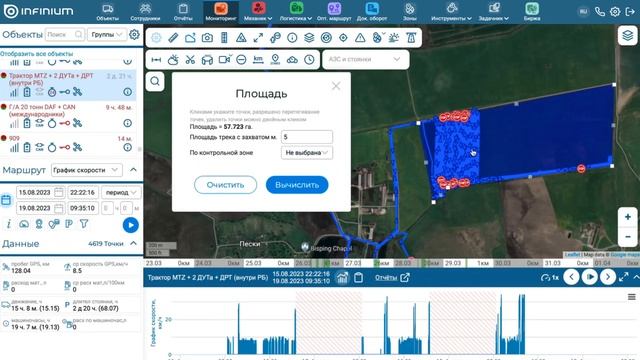Click the road icon at toolbar end

[x=411, y=38]
